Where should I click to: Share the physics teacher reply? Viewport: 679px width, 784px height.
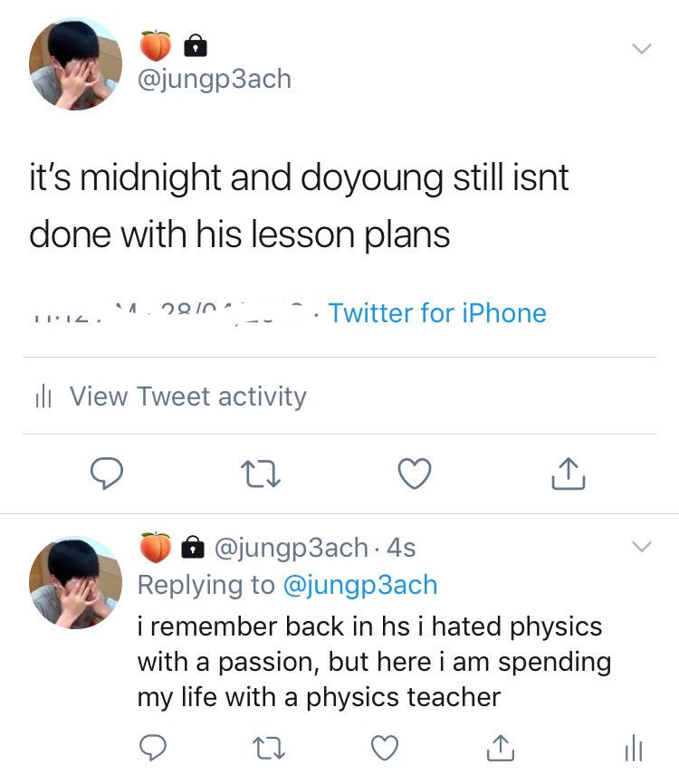point(501,748)
